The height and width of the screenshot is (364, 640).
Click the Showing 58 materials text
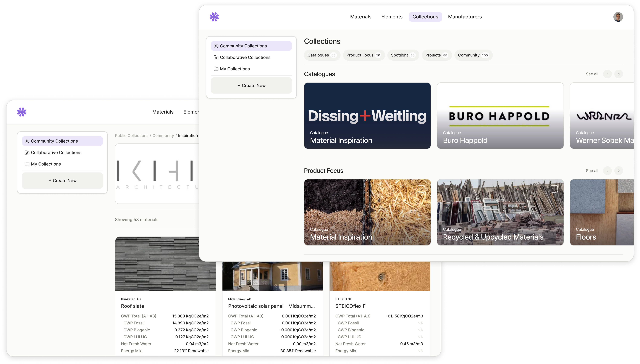pos(136,220)
